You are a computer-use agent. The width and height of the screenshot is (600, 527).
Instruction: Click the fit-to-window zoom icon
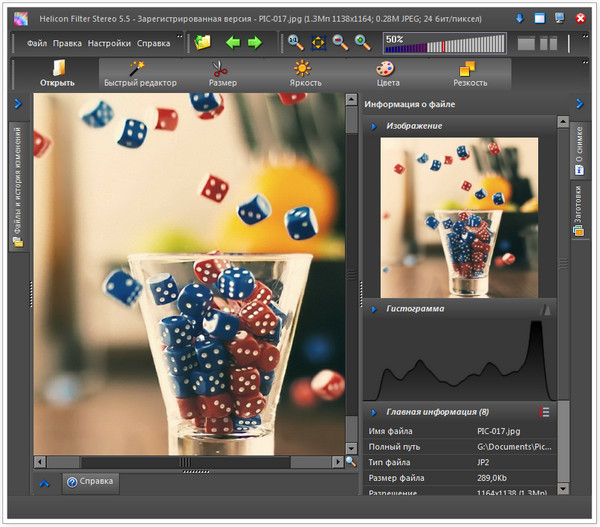(317, 42)
